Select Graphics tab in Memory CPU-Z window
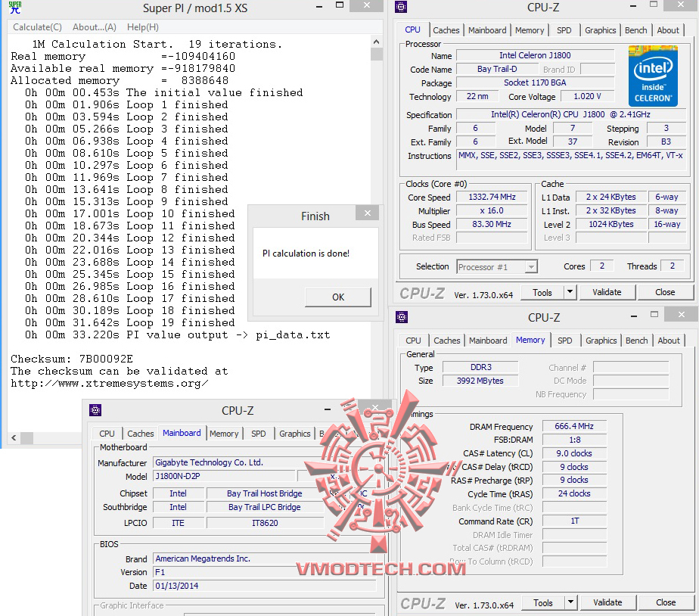This screenshot has height=616, width=699. pos(601,341)
